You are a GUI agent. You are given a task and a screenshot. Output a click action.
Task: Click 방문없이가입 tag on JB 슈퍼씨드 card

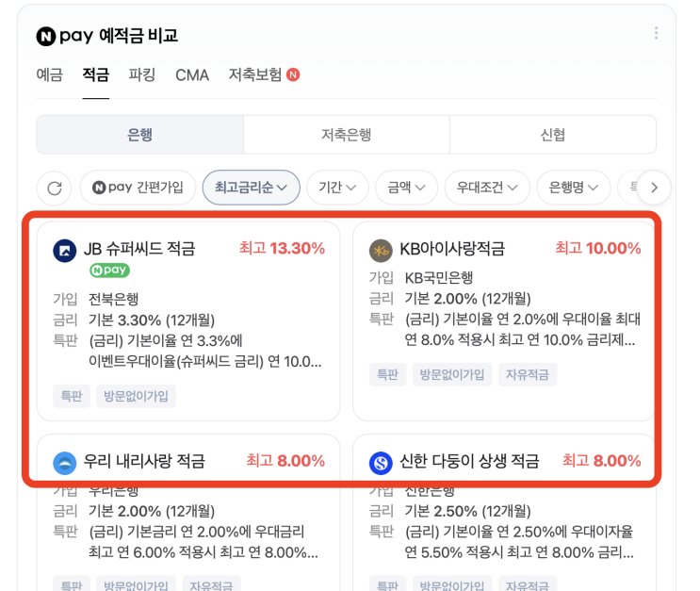click(x=137, y=396)
